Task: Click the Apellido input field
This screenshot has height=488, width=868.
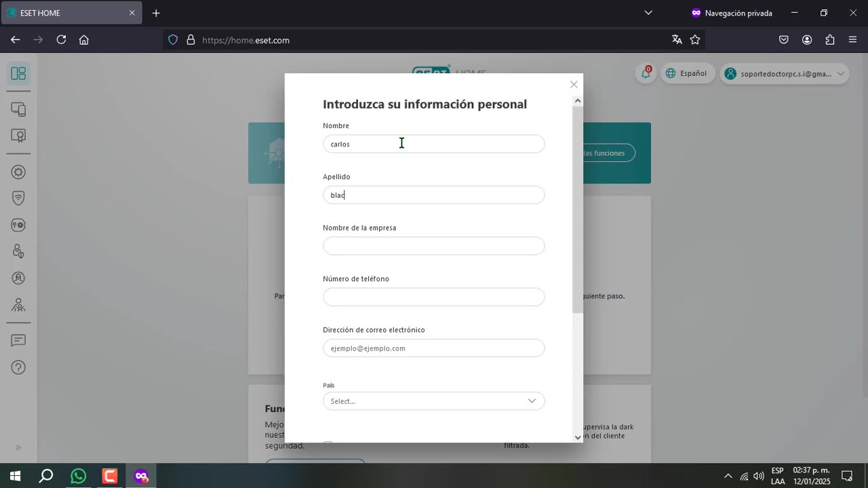Action: click(x=433, y=195)
